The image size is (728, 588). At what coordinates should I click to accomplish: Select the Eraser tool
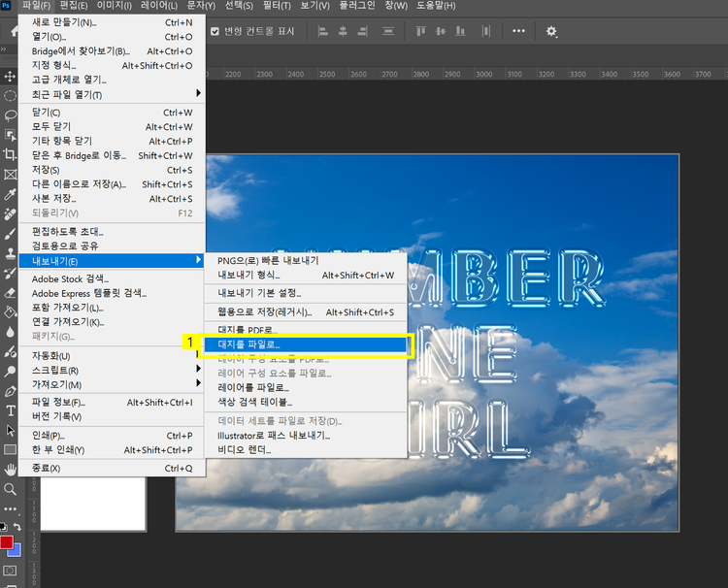click(10, 292)
